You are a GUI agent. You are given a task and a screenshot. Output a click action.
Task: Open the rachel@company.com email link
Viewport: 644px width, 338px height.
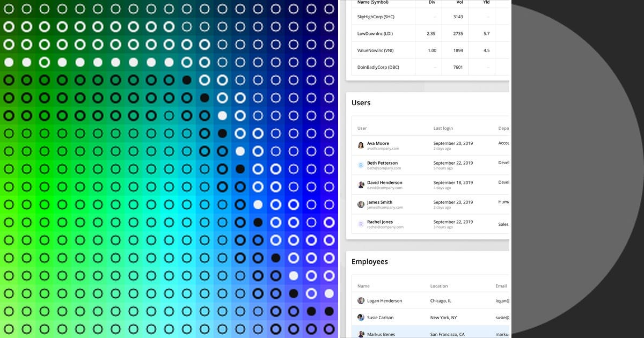384,227
